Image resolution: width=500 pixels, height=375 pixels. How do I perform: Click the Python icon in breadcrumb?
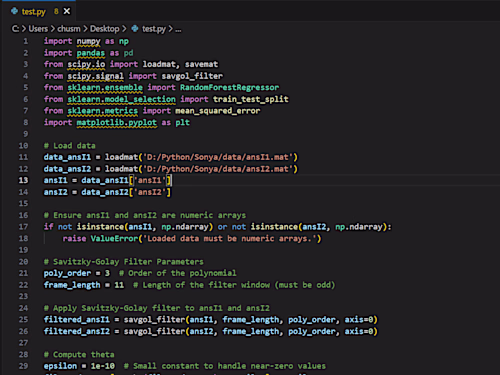pyautogui.click(x=135, y=29)
